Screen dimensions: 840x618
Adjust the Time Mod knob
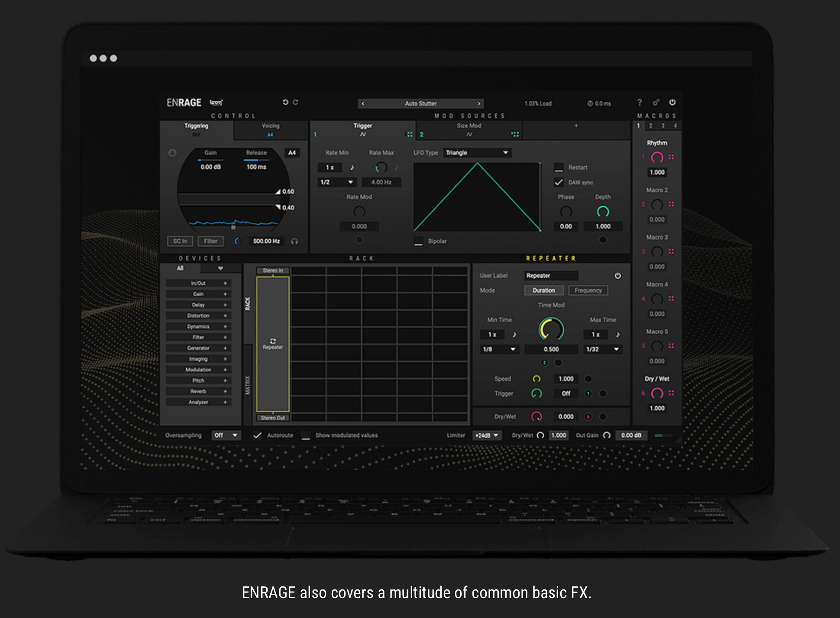coord(551,329)
